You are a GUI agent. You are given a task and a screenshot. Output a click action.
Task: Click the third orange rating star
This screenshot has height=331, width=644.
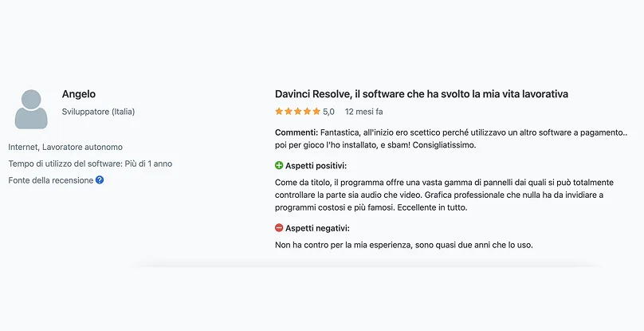[298, 112]
